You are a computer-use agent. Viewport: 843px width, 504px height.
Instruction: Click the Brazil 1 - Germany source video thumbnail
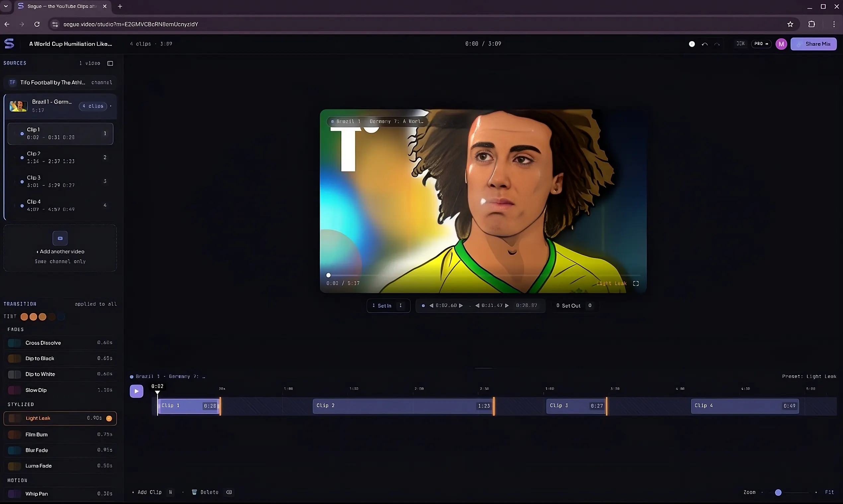18,106
